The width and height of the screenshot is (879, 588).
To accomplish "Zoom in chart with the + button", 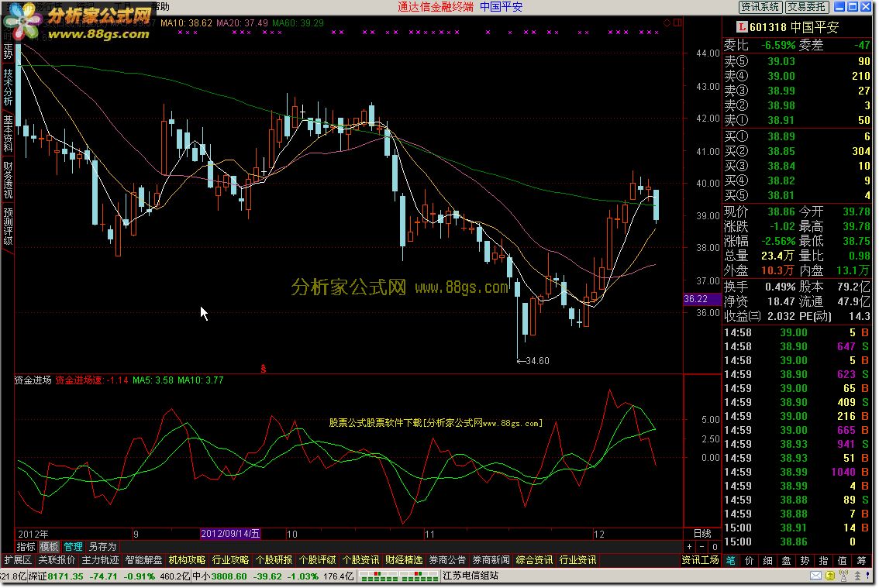I will coord(690,546).
